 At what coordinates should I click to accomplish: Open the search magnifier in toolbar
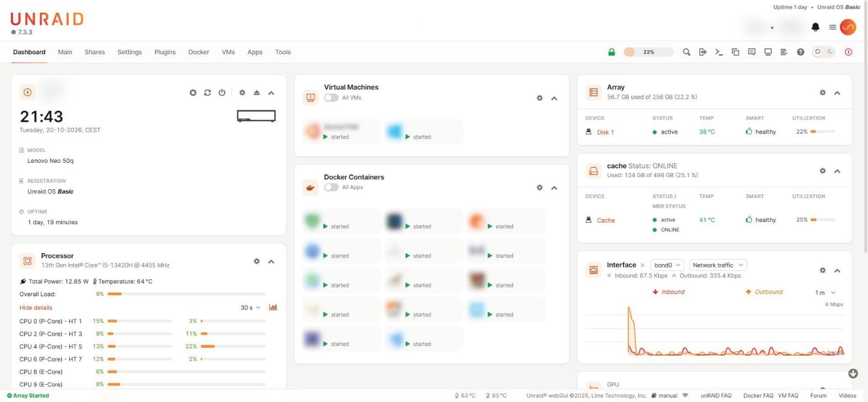(x=686, y=52)
